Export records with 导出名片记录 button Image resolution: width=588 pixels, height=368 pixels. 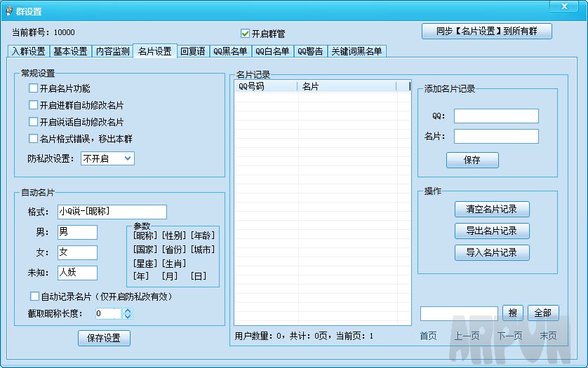click(492, 231)
